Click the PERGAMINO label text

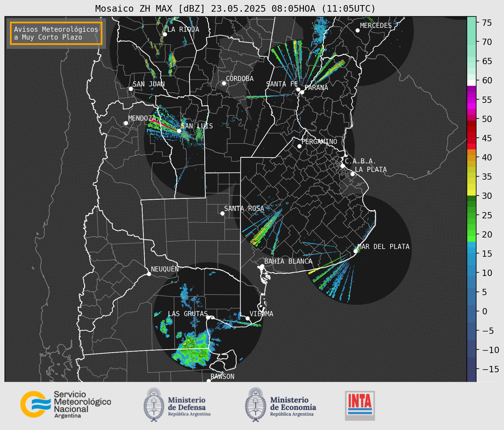[319, 142]
